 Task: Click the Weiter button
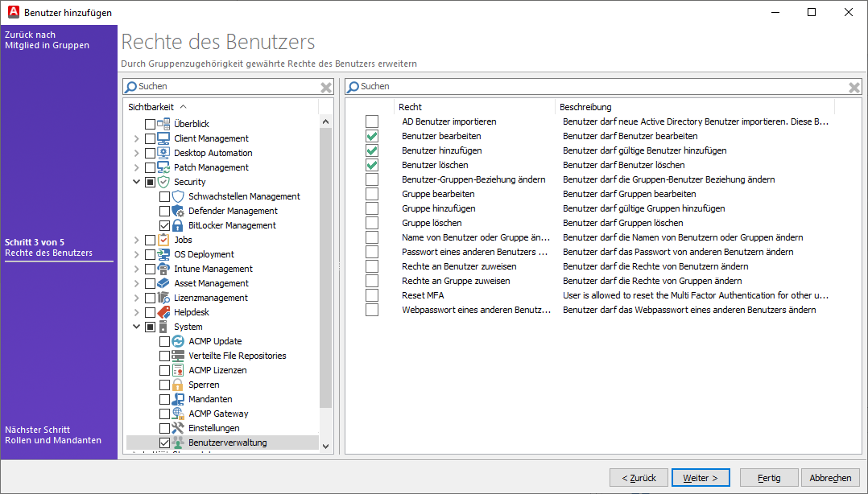[x=700, y=477]
